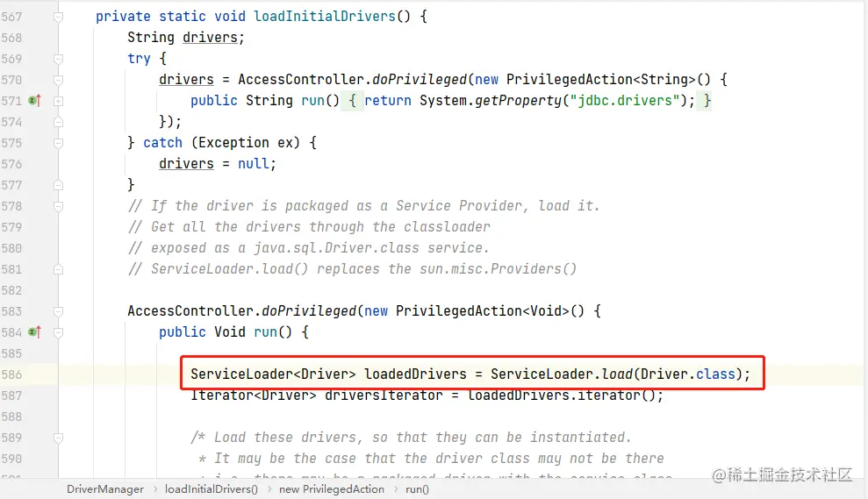
Task: Click line number 586 in the gutter
Action: 11,374
